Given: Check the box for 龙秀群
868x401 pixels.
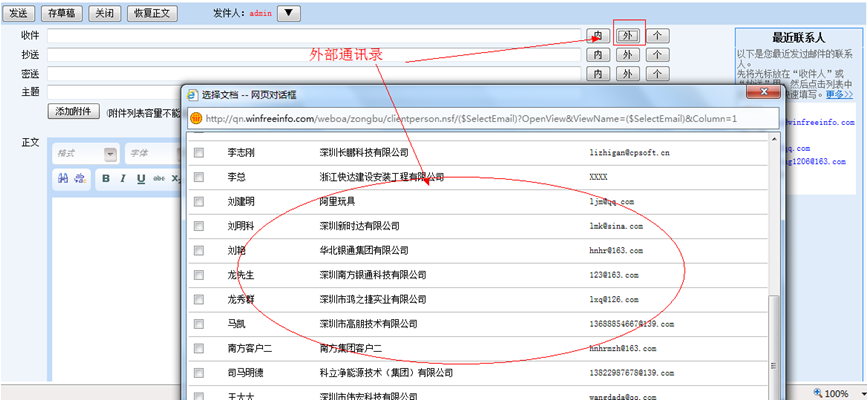Looking at the screenshot, I should coord(198,299).
